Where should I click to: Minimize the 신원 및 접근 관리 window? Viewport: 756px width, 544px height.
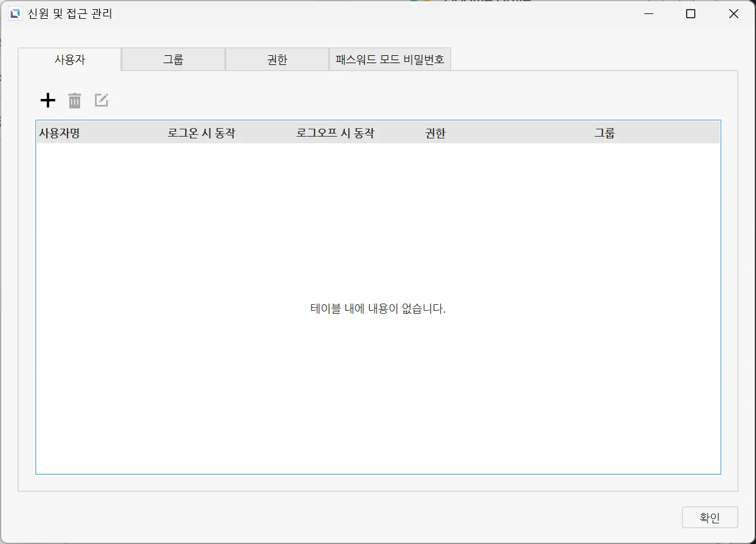coord(649,14)
